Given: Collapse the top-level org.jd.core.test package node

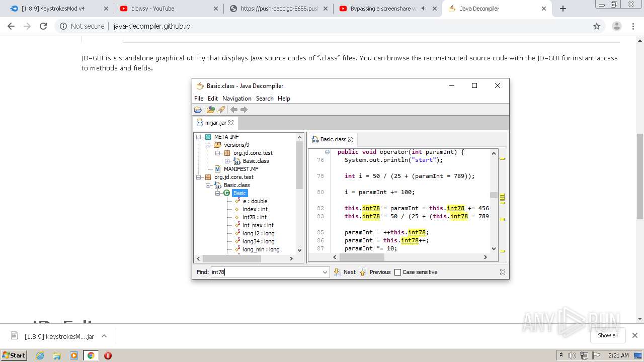Looking at the screenshot, I should (x=199, y=177).
